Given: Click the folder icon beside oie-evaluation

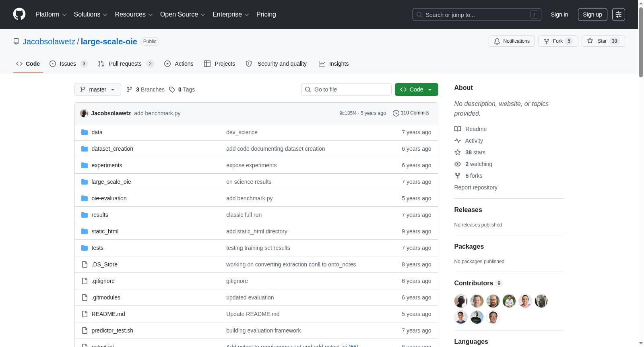Looking at the screenshot, I should coord(85,198).
